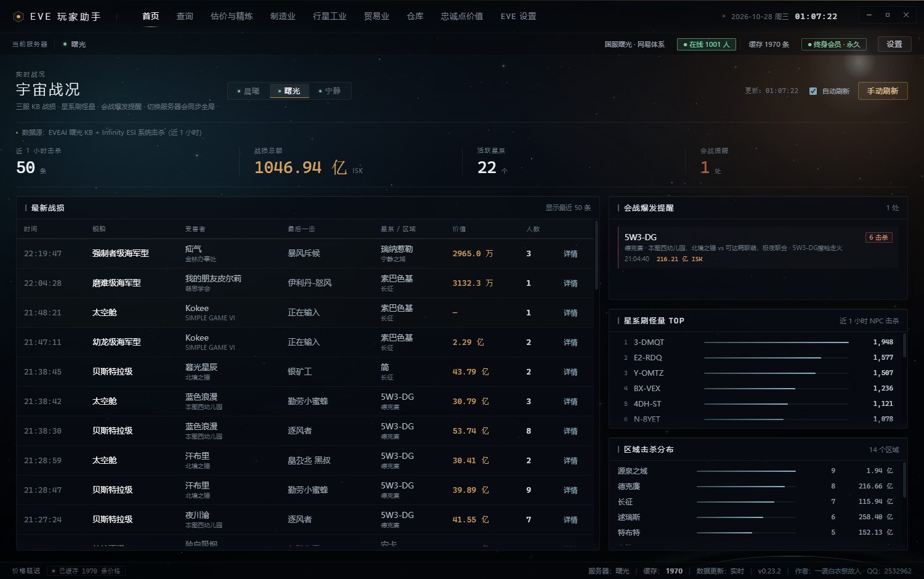Click the 5W3-DG battle alert card
924x579 pixels.
point(758,248)
